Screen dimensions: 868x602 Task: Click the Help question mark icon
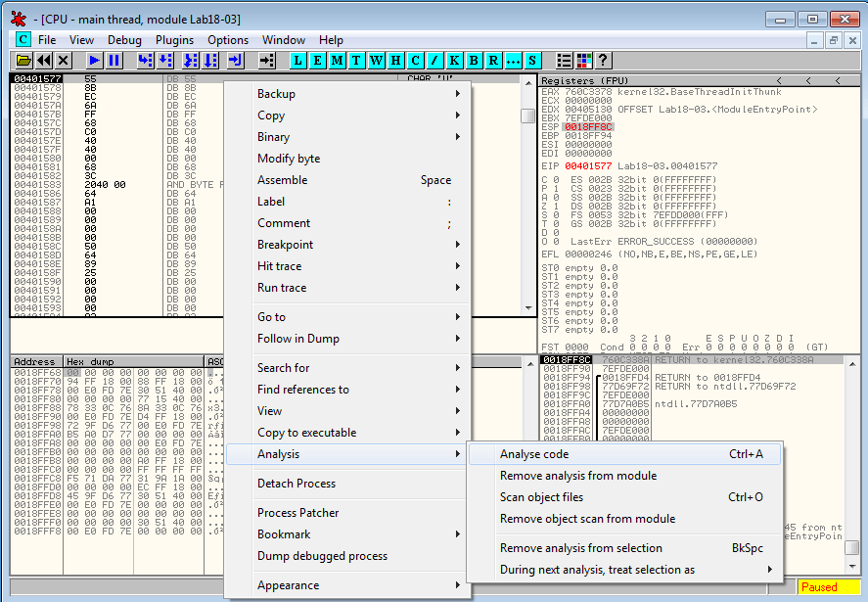(x=603, y=61)
